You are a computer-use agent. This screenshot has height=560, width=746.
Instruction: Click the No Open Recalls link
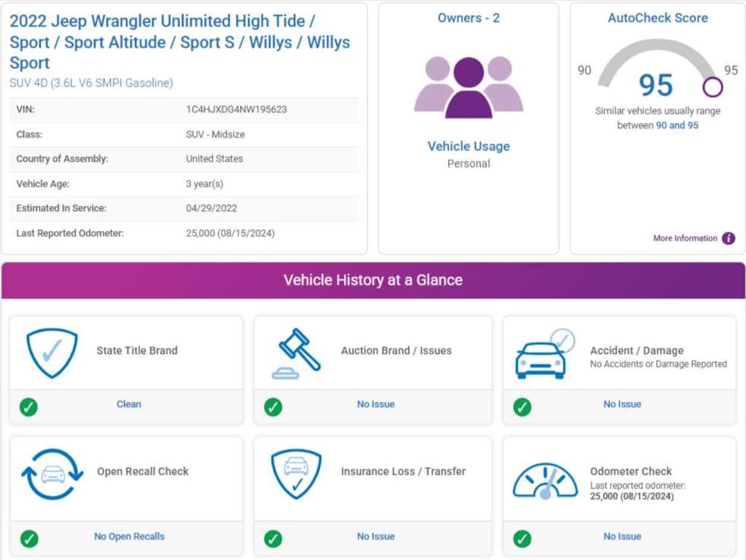point(130,536)
